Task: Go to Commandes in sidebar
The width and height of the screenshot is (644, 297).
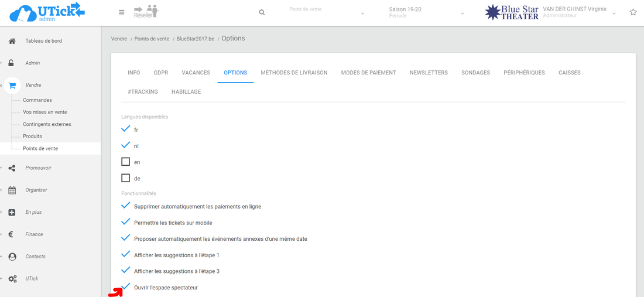Action: (37, 100)
